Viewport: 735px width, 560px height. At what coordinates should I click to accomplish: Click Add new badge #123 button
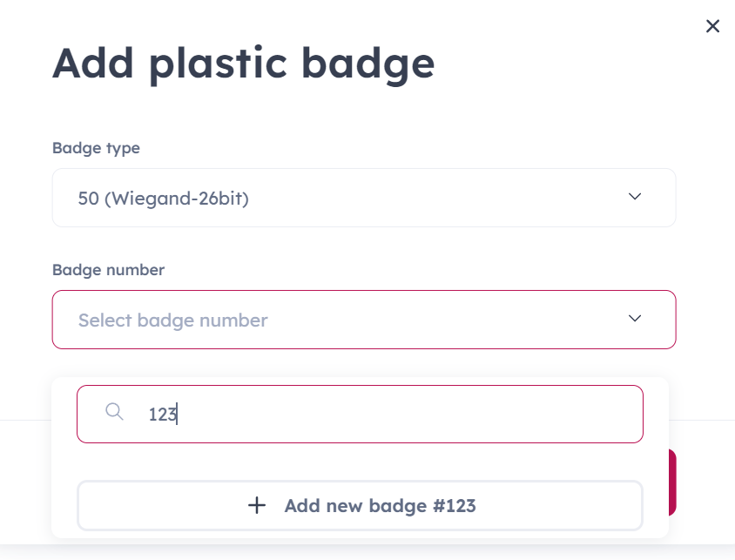pyautogui.click(x=360, y=506)
